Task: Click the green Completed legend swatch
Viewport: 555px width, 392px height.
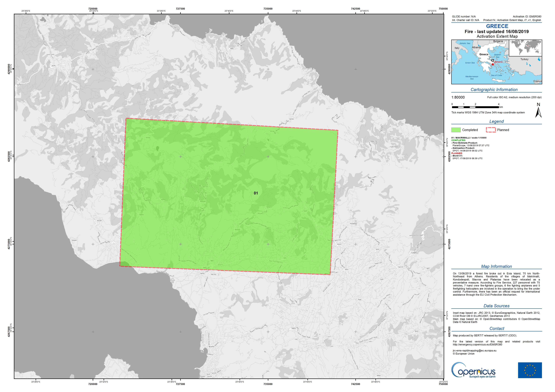Action: point(456,130)
